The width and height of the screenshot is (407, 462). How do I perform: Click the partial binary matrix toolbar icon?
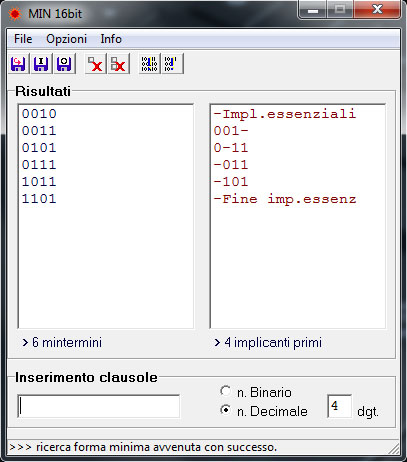click(x=172, y=63)
